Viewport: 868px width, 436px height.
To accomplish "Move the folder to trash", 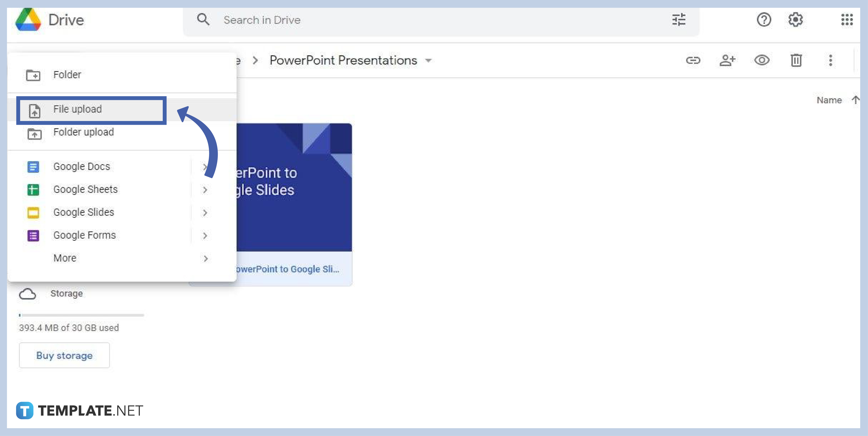I will 796,60.
